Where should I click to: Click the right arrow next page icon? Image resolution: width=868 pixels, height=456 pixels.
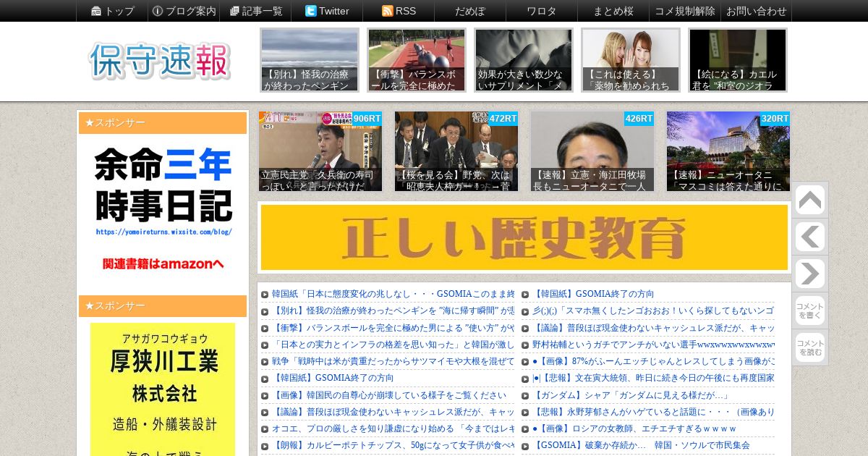pos(809,274)
